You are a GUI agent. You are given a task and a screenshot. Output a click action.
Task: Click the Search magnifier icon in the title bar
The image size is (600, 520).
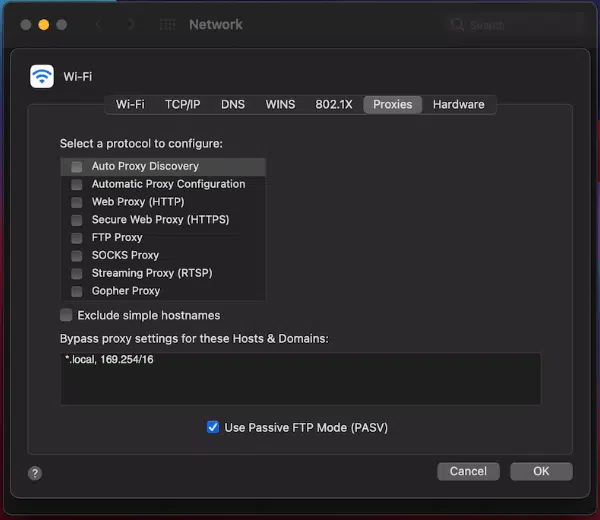(x=457, y=25)
